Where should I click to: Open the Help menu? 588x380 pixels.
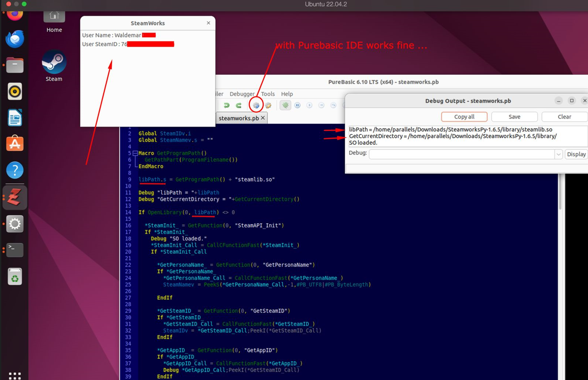287,94
